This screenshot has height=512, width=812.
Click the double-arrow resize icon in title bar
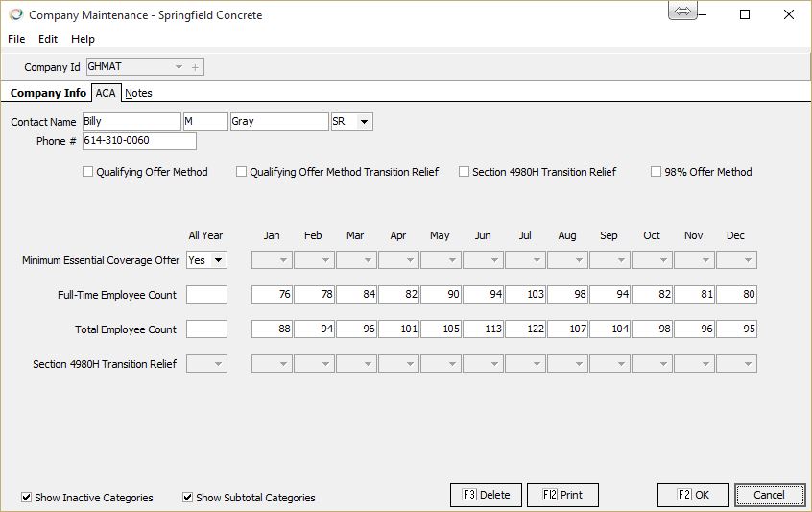click(x=682, y=12)
